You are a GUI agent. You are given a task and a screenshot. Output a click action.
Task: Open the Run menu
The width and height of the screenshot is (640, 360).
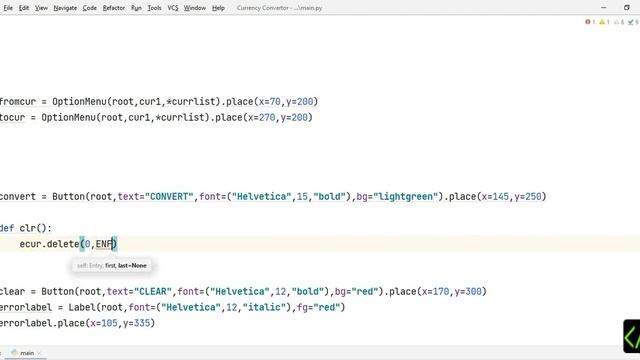click(x=136, y=8)
